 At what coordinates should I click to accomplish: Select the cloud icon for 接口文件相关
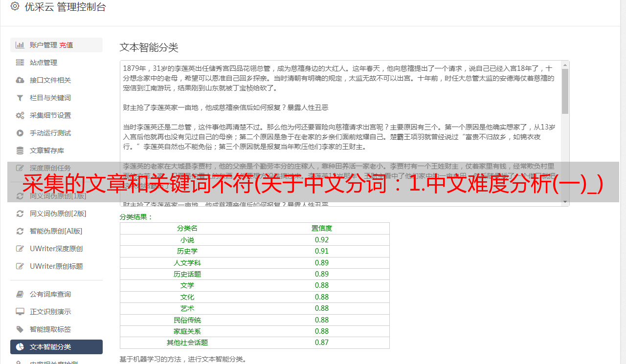point(20,80)
